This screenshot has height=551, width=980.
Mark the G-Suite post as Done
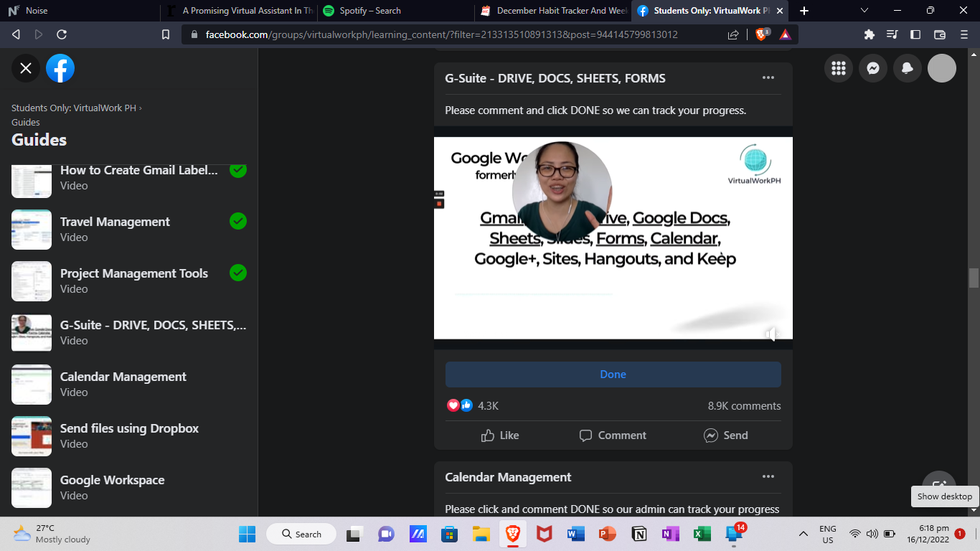point(613,375)
